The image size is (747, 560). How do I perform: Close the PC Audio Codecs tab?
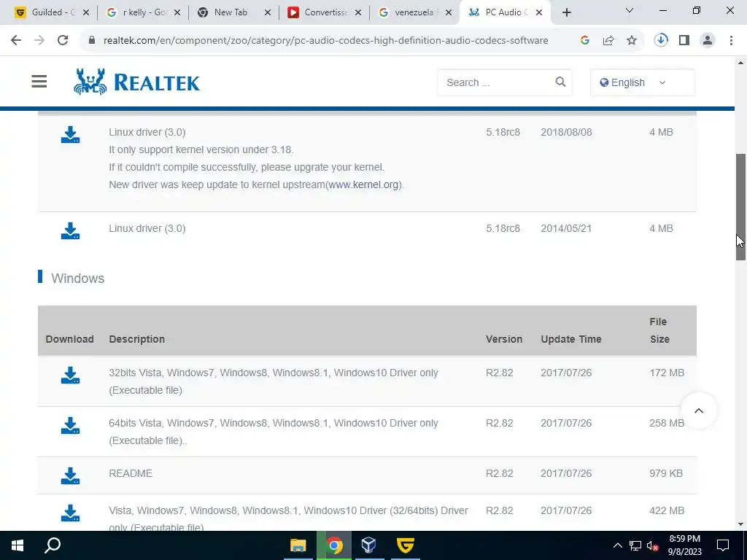(x=539, y=13)
